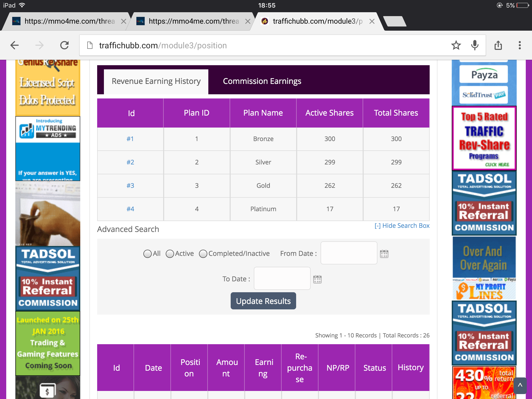
Task: Open the From Date calendar picker
Action: tap(384, 254)
